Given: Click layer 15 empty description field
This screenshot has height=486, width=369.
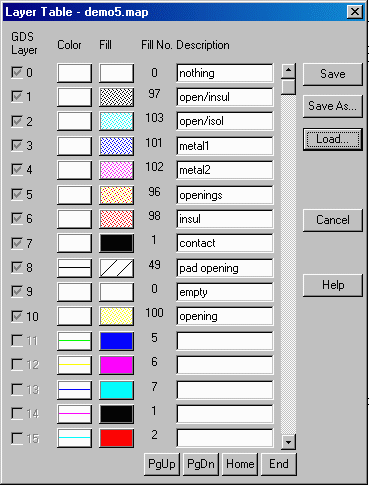Looking at the screenshot, I should 225,438.
